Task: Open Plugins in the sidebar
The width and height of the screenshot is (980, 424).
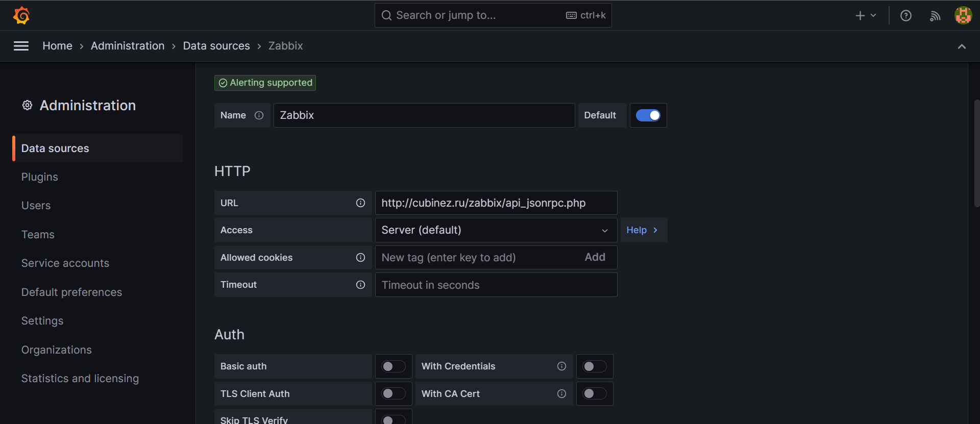Action: pyautogui.click(x=39, y=177)
